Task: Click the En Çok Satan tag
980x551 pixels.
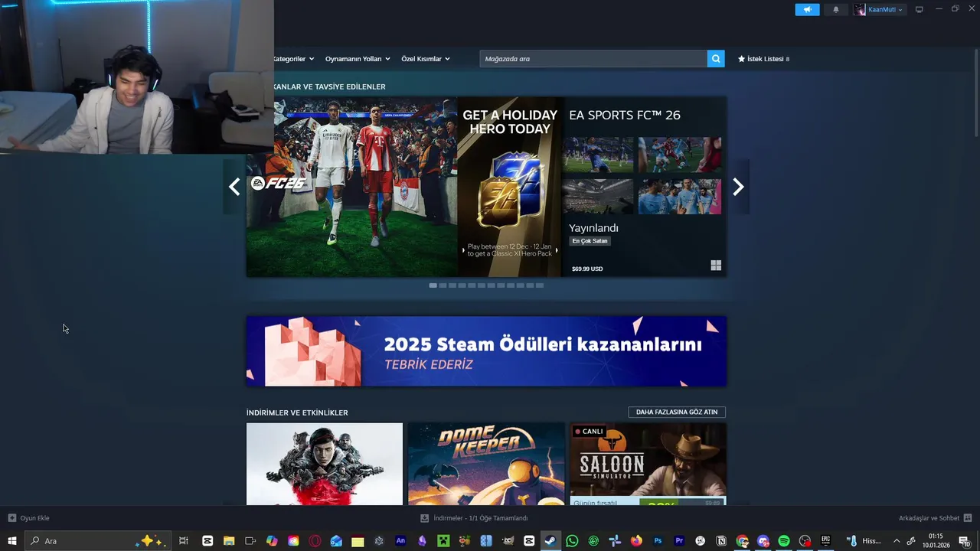Action: (590, 241)
